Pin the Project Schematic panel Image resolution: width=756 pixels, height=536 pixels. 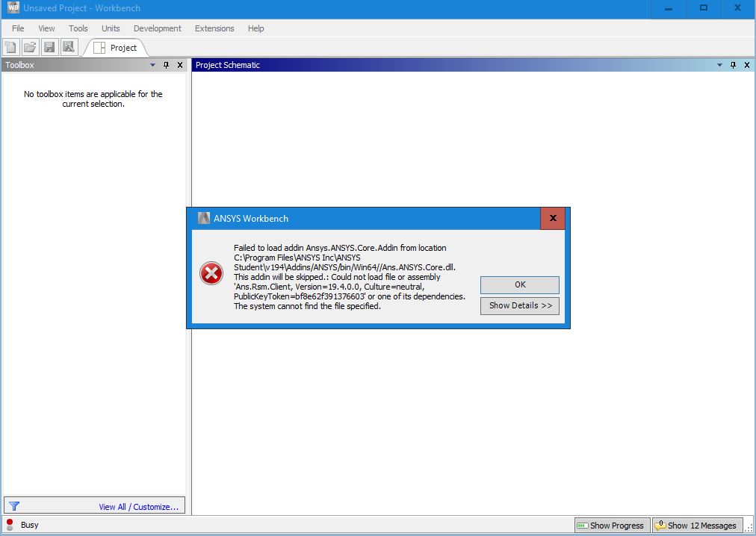tap(734, 65)
